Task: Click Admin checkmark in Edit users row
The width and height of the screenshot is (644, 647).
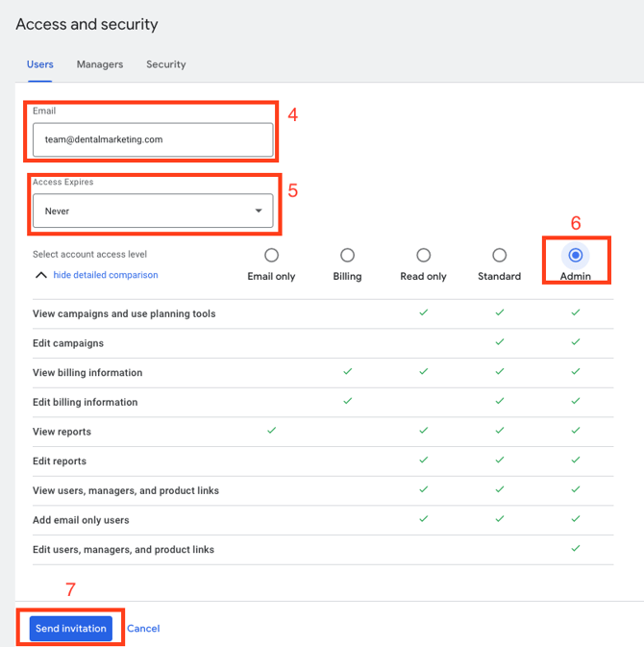Action: click(x=575, y=549)
